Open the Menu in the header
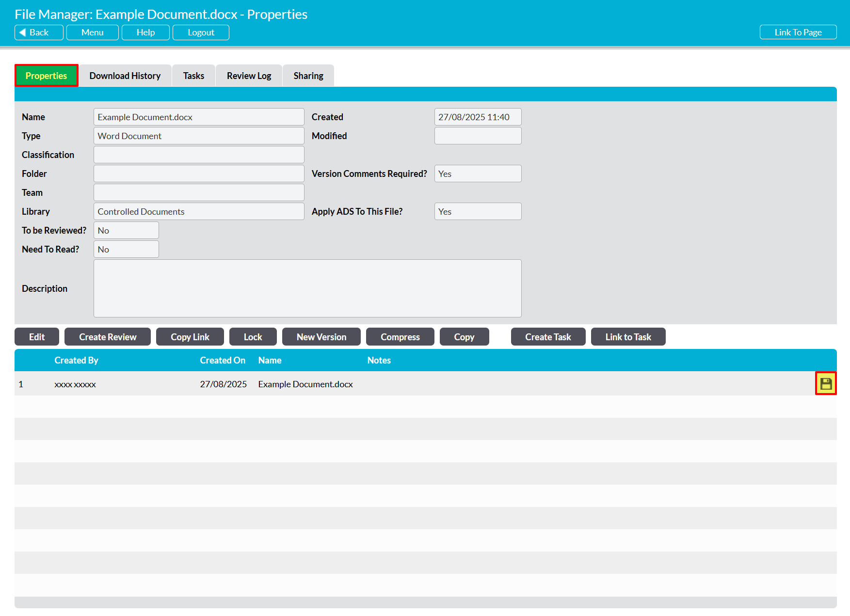 [x=92, y=32]
